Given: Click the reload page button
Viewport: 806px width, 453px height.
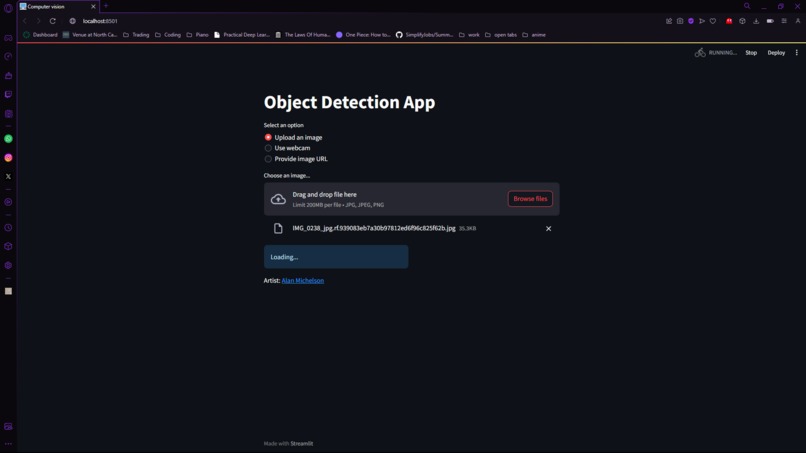Looking at the screenshot, I should click(52, 21).
